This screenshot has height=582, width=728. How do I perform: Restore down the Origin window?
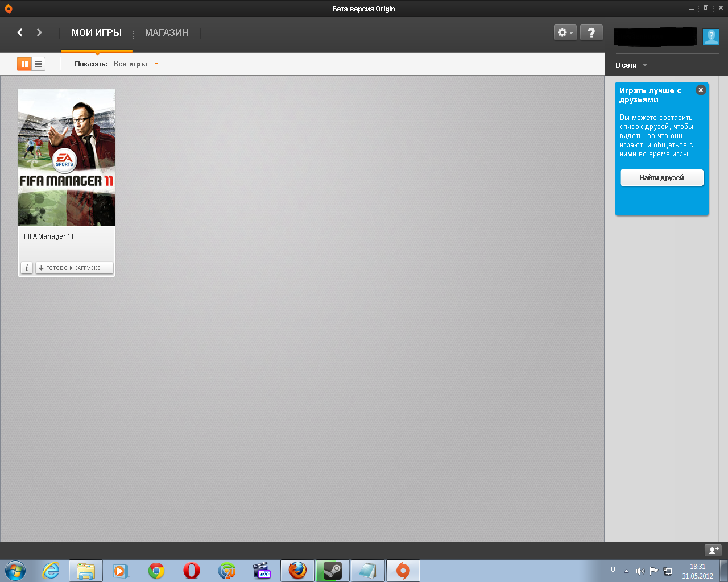[706, 8]
